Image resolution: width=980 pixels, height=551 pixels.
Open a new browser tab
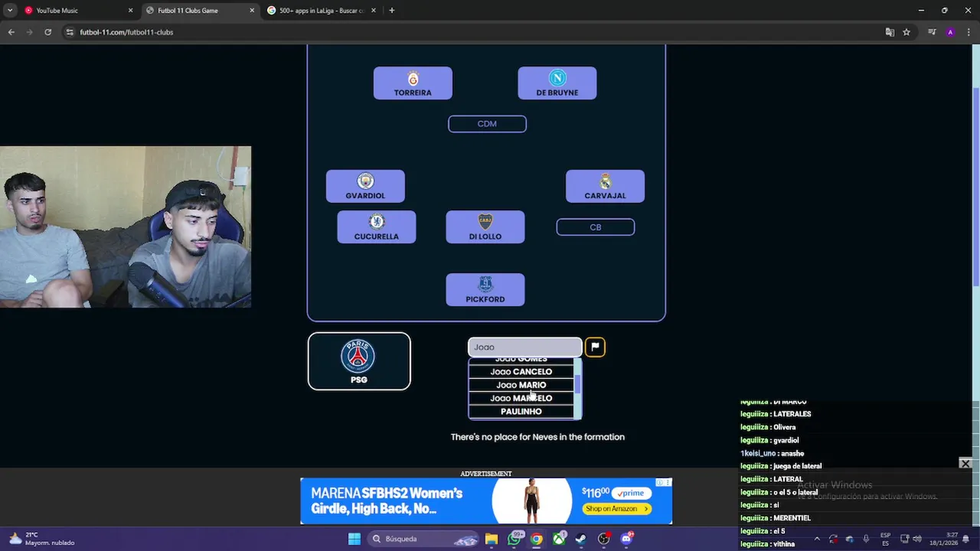392,11
